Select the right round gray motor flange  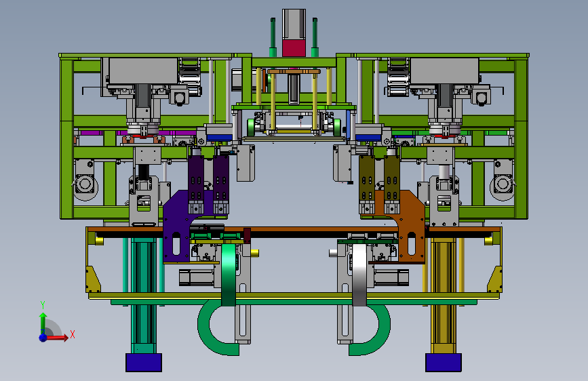(503, 184)
